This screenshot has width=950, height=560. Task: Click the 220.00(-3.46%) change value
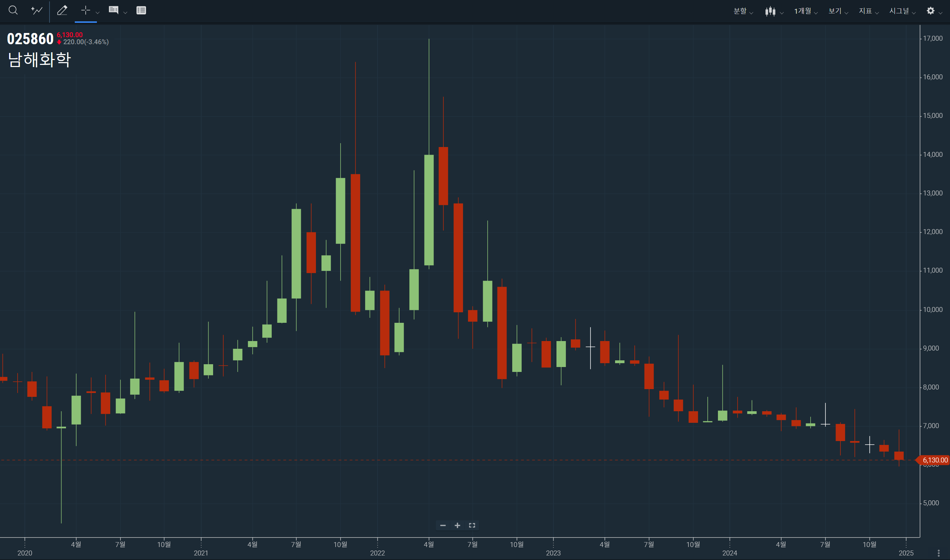86,42
